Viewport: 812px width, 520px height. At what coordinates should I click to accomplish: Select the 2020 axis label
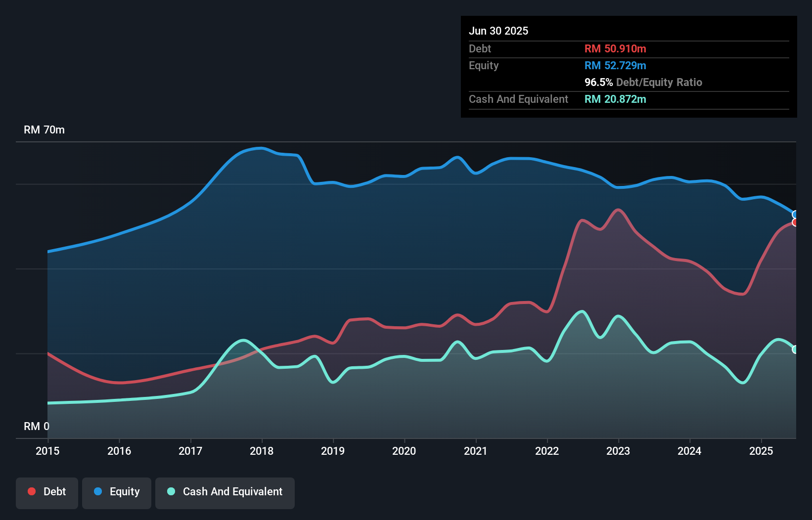(x=404, y=451)
